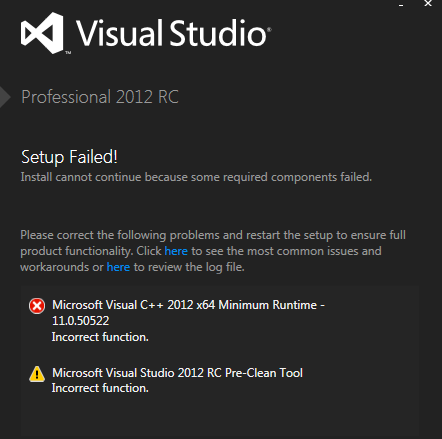Click 'Incorrect function.' under the Pre-Clean Tool
This screenshot has height=439, width=442.
click(x=100, y=388)
